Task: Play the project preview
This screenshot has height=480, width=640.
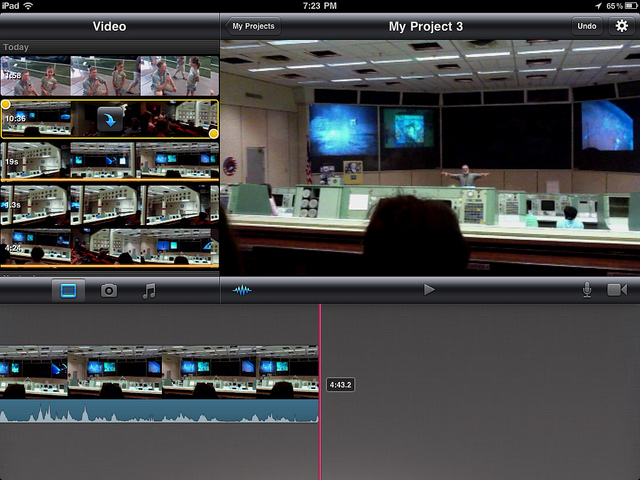Action: pyautogui.click(x=429, y=290)
